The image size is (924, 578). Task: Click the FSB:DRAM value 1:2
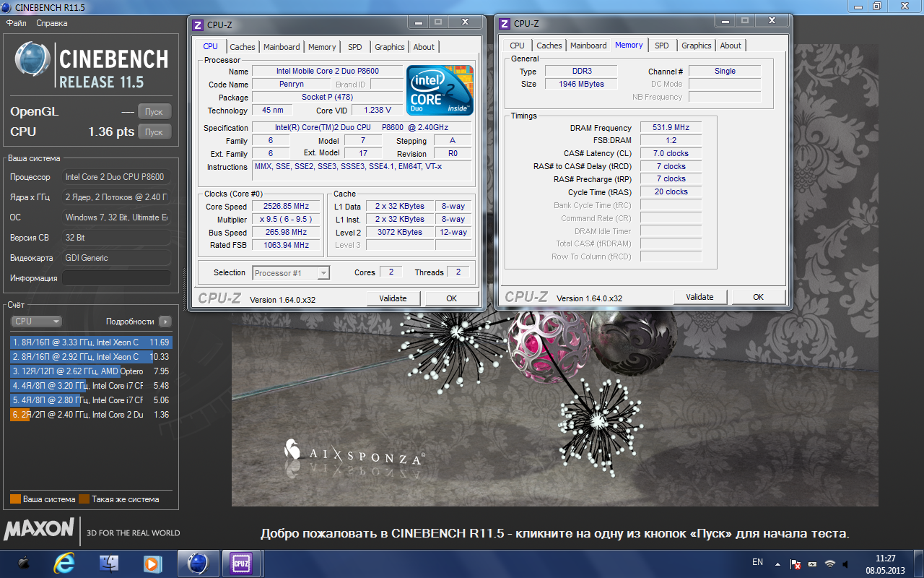pos(671,141)
